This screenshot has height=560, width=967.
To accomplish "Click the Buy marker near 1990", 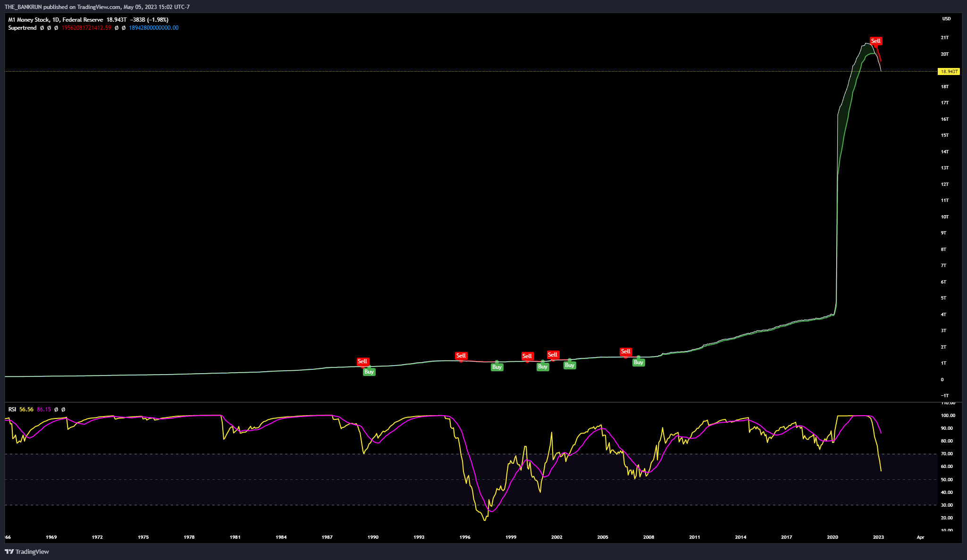I will click(x=369, y=372).
